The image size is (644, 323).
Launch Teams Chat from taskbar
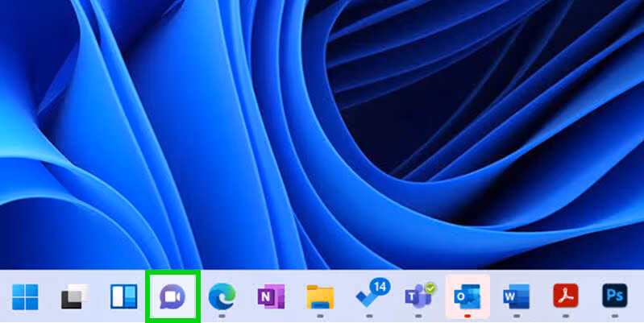click(x=172, y=296)
